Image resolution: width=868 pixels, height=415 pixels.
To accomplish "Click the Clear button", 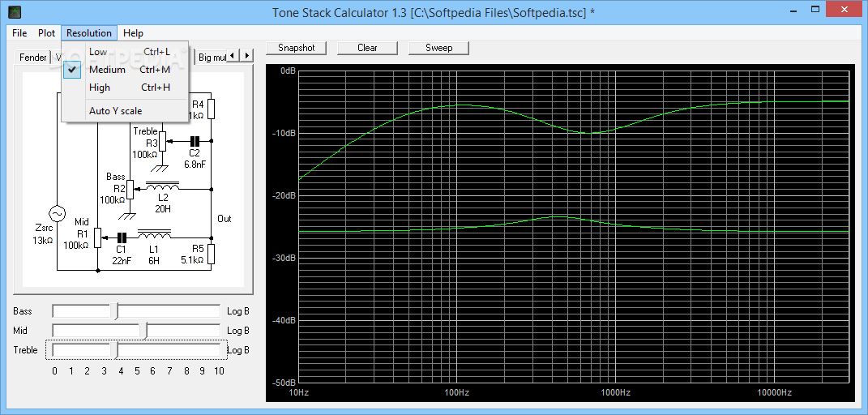I will [x=368, y=48].
